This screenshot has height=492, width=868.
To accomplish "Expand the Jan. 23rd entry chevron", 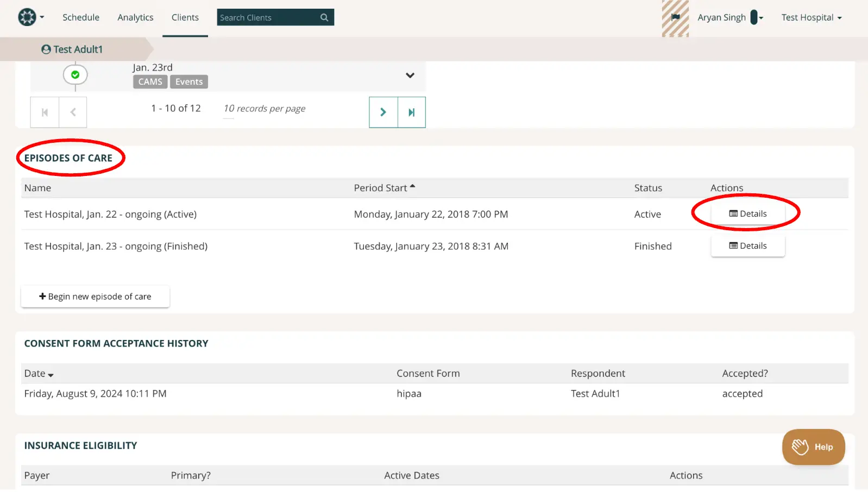I will pyautogui.click(x=410, y=75).
